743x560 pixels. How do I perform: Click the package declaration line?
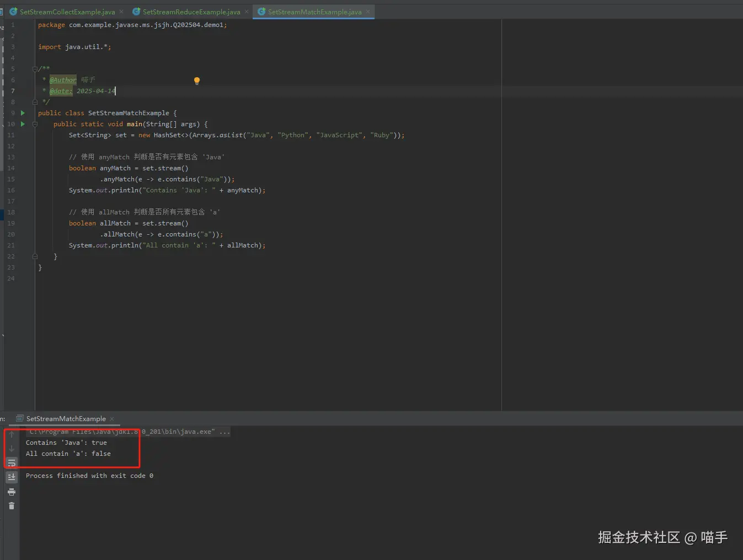pos(132,25)
